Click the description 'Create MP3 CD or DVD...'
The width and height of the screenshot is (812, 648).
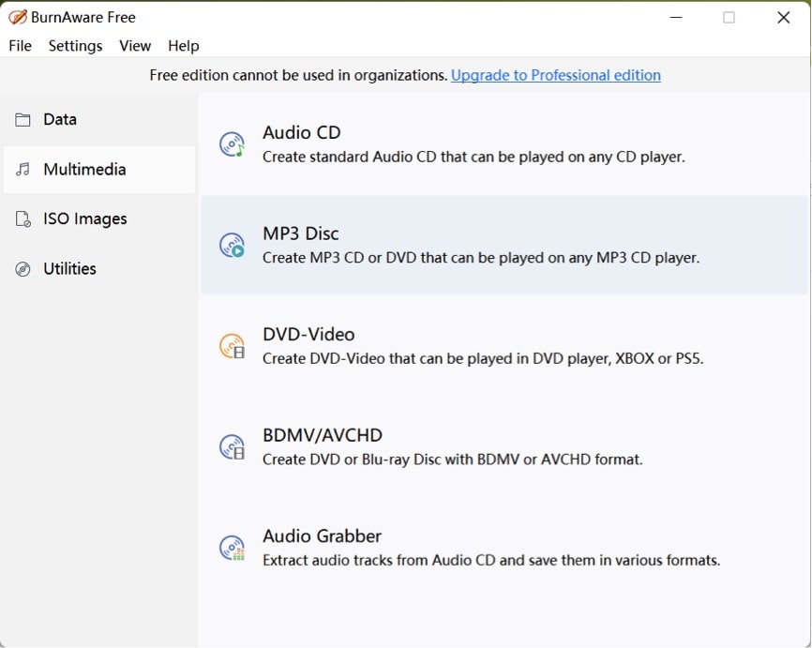481,258
